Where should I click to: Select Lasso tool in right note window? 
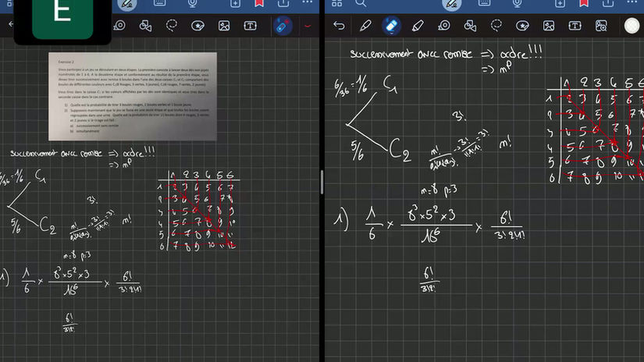pyautogui.click(x=496, y=26)
